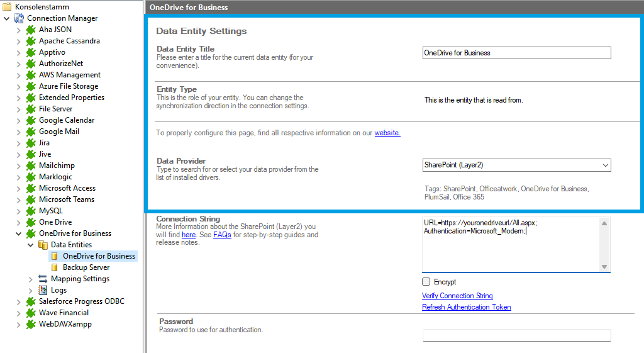
Task: Click Refresh Authentication Token
Action: click(x=467, y=307)
